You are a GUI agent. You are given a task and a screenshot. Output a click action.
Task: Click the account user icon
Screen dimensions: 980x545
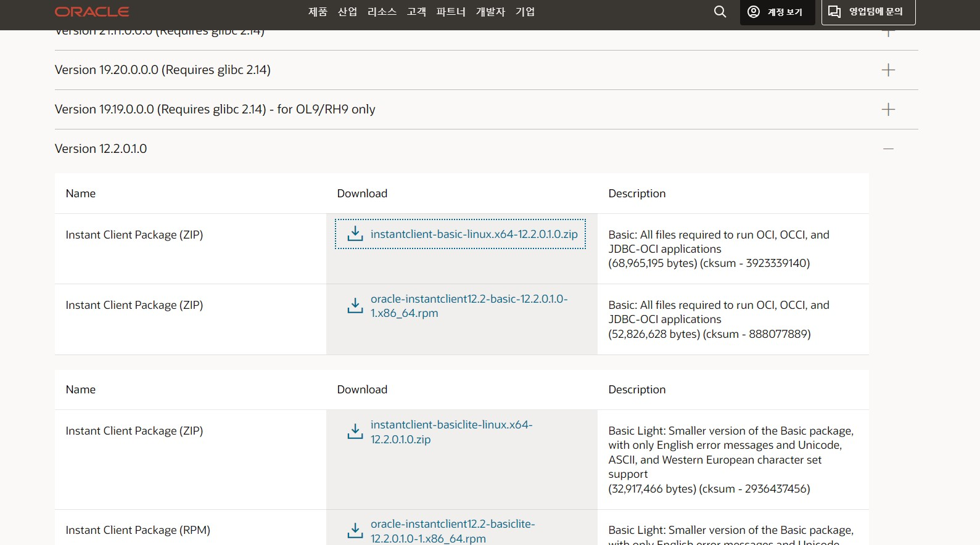(x=754, y=12)
